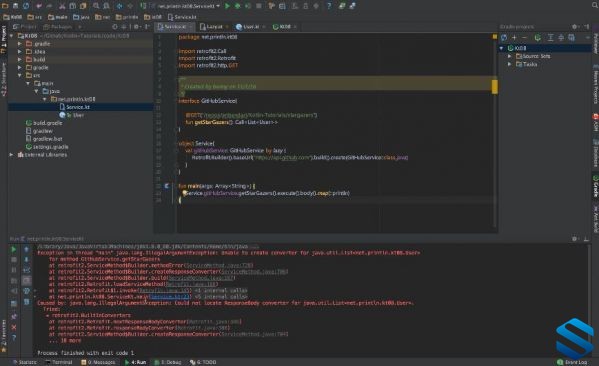
Task: Expand the build folder node
Action: (x=19, y=60)
